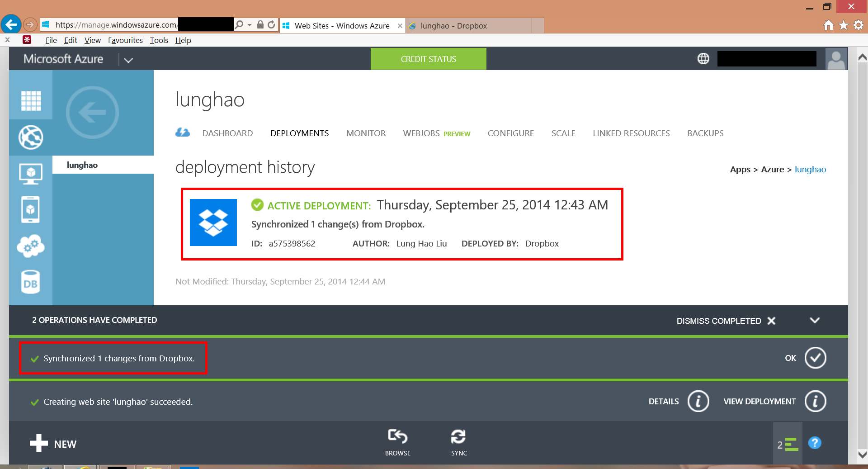868x469 pixels.
Task: Open the Tools menu
Action: pyautogui.click(x=159, y=40)
